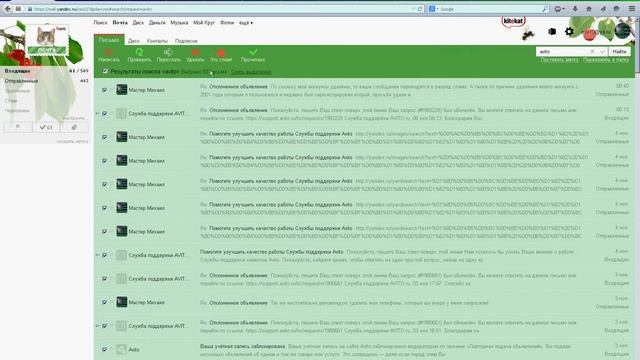
Task: Open the Спам folder
Action: click(11, 100)
